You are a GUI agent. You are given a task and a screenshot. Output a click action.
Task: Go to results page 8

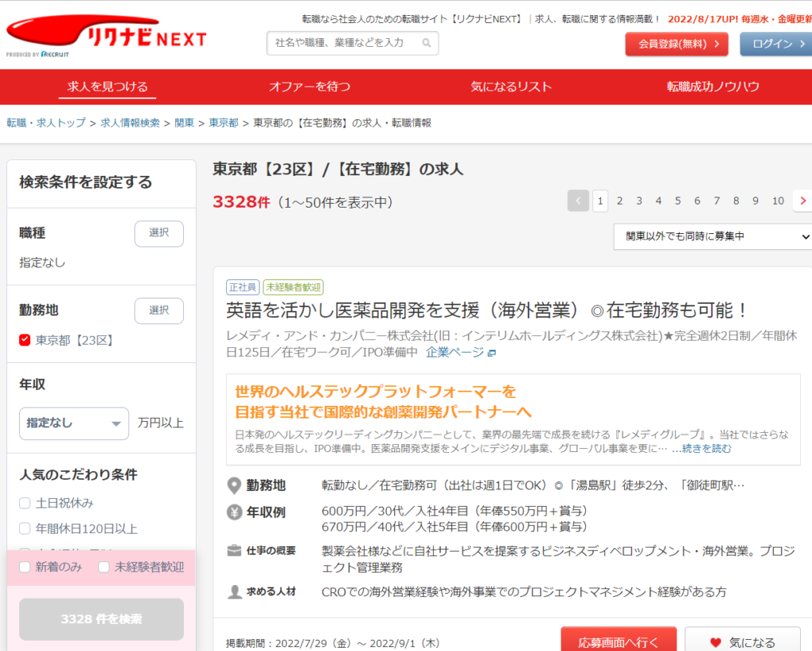736,201
